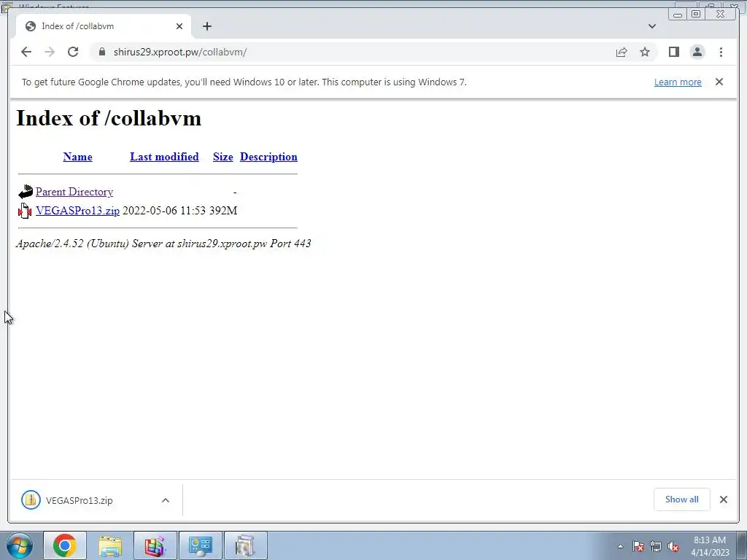
Task: Open the Chrome profile avatar
Action: tap(697, 52)
